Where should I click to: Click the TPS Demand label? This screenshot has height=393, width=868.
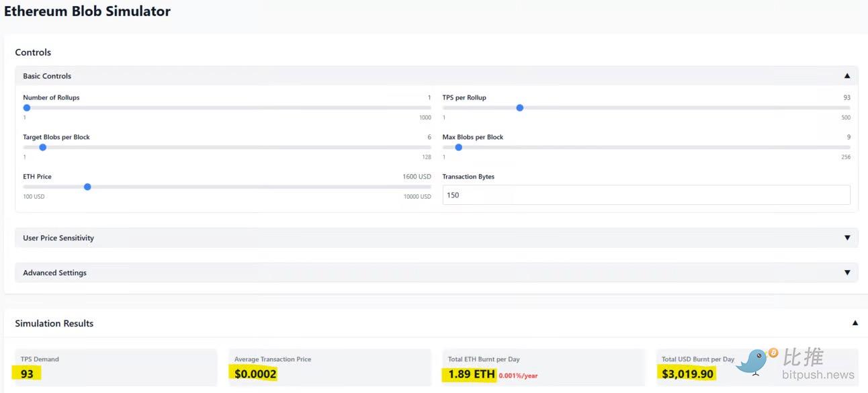click(40, 359)
